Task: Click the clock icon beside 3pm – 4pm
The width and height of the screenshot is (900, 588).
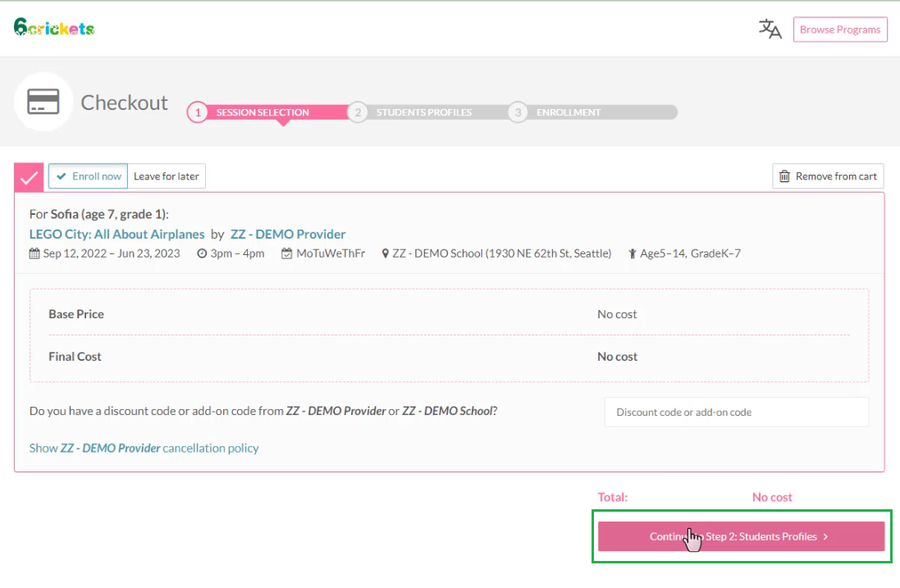Action: [202, 254]
